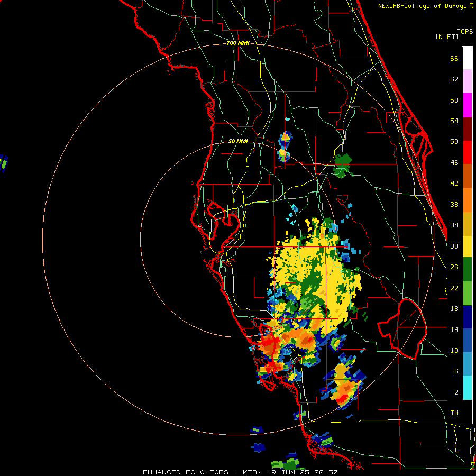Screen dimensions: 476x476
Task: Click the 66 label on the legend
Action: (454, 58)
